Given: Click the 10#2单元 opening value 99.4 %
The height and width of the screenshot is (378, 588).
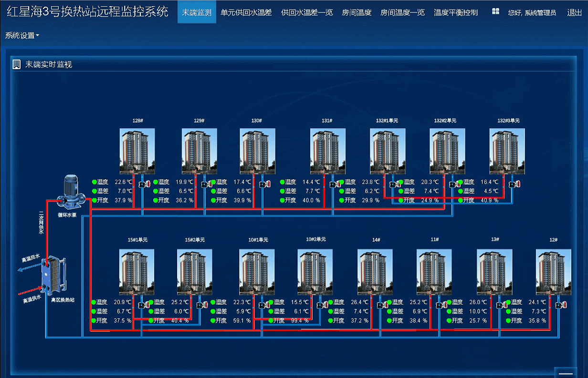Looking at the screenshot, I should [300, 320].
